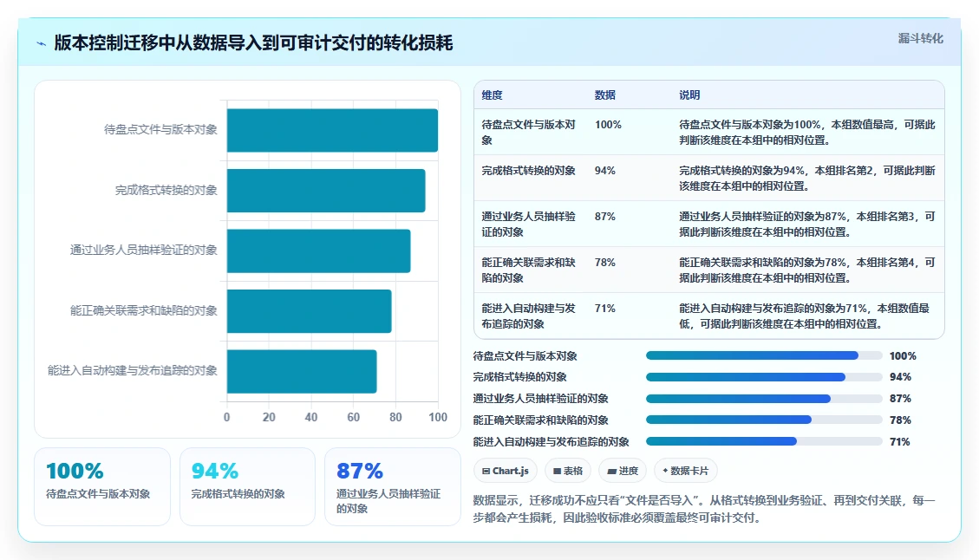Click the 进度 chip icon
Viewport: 979px width, 560px height.
click(611, 472)
